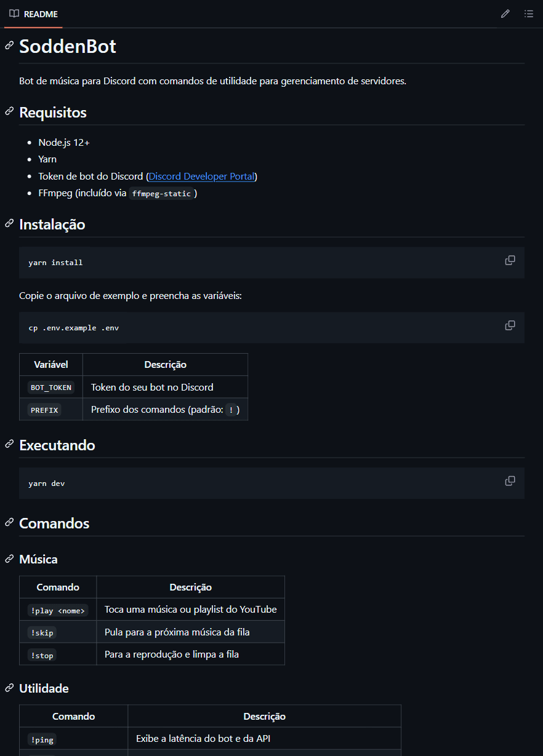The image size is (543, 756).
Task: Click the !play <nome> command cell
Action: click(x=58, y=610)
